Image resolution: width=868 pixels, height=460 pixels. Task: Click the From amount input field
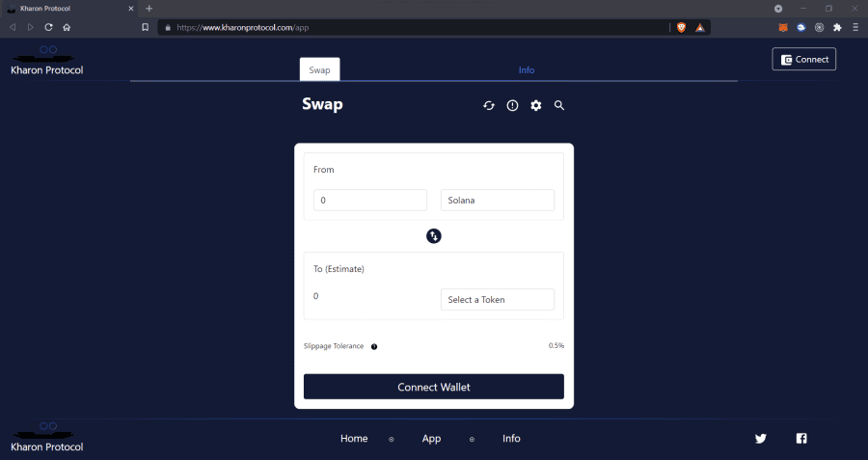click(370, 201)
